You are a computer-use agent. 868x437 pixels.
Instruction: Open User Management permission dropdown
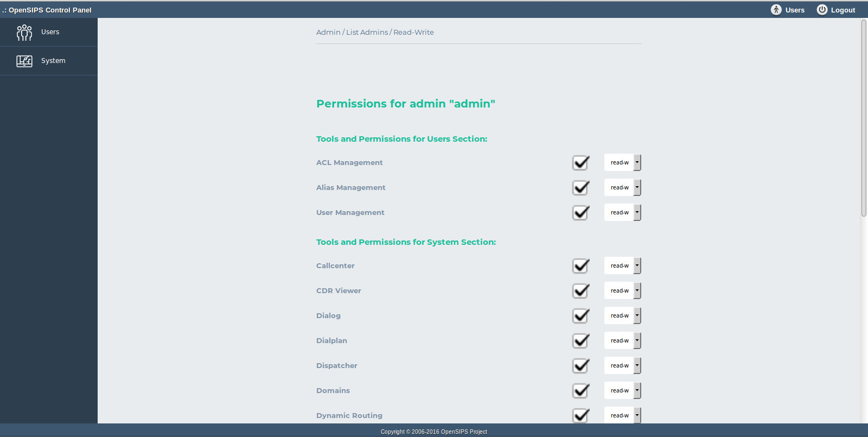[623, 212]
